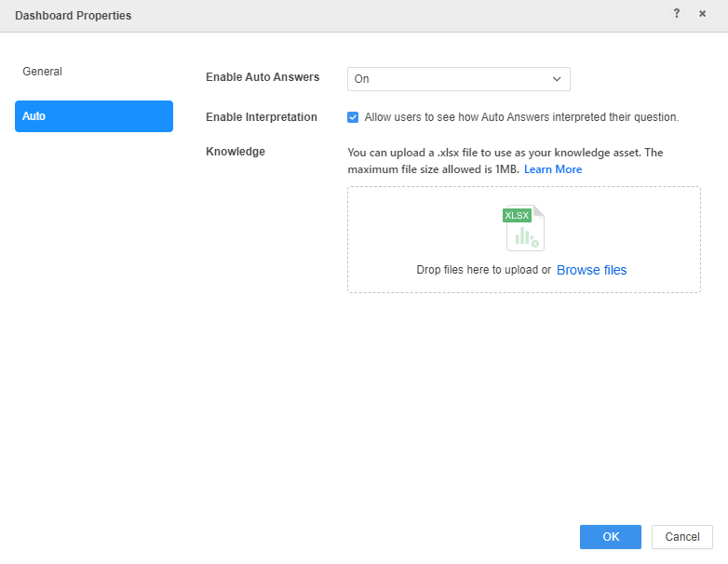Click the Enable Auto Answers label
The width and height of the screenshot is (728, 564).
263,77
